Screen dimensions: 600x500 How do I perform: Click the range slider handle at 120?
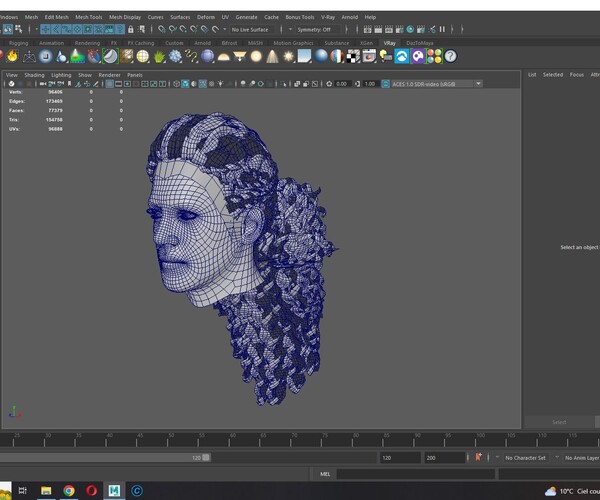(x=206, y=457)
